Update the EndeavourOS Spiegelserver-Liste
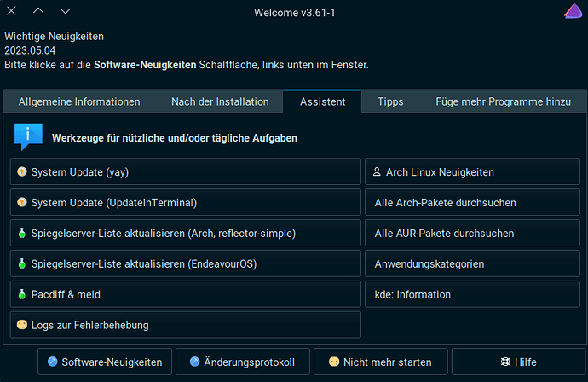 186,263
